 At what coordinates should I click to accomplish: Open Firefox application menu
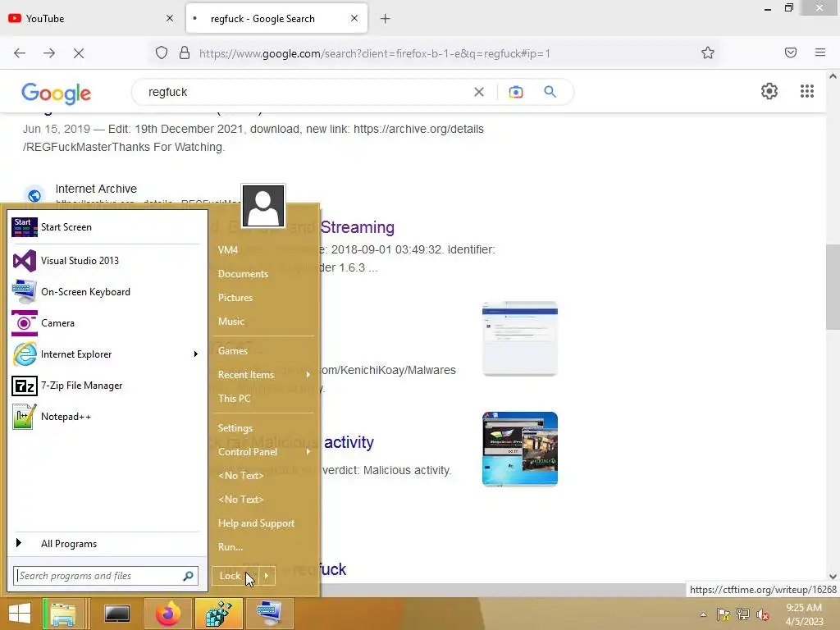[x=820, y=52]
